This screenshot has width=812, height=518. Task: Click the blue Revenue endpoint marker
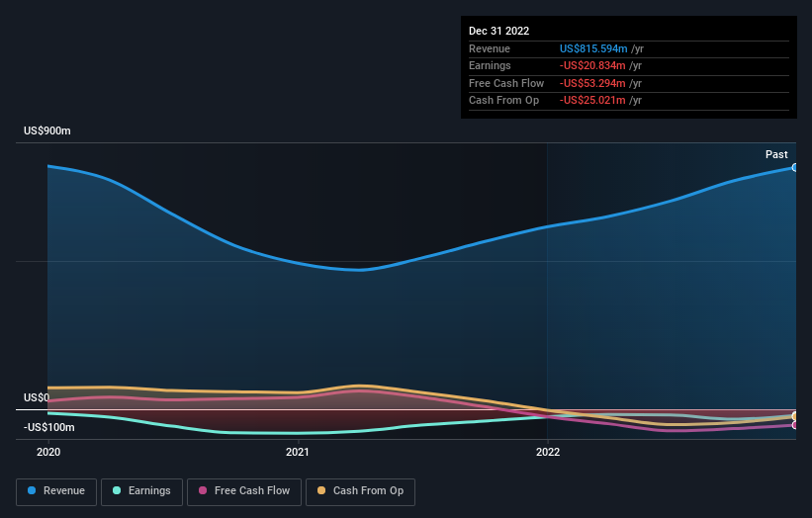[795, 168]
